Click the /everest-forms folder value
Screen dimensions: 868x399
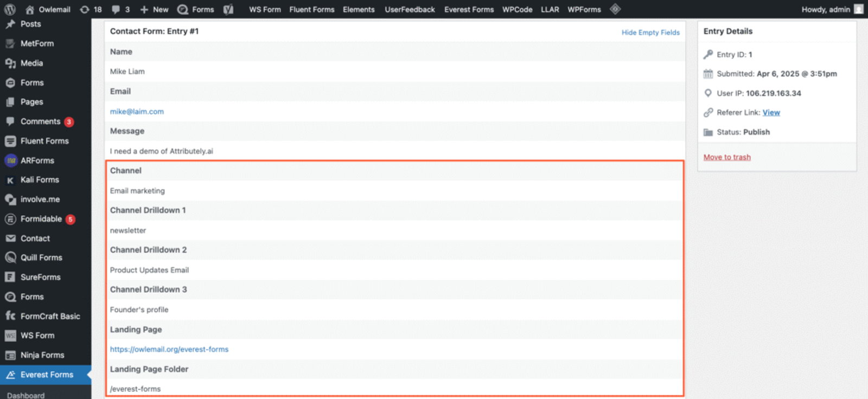click(x=135, y=389)
